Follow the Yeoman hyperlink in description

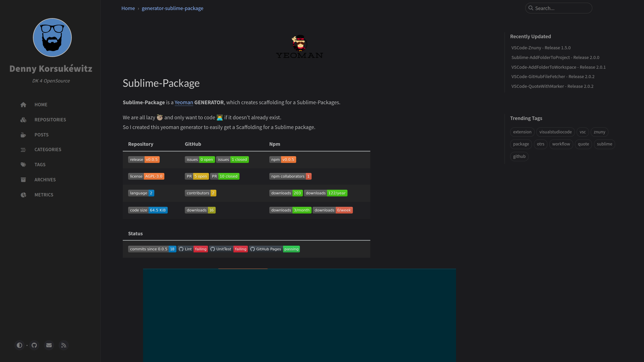pyautogui.click(x=184, y=102)
